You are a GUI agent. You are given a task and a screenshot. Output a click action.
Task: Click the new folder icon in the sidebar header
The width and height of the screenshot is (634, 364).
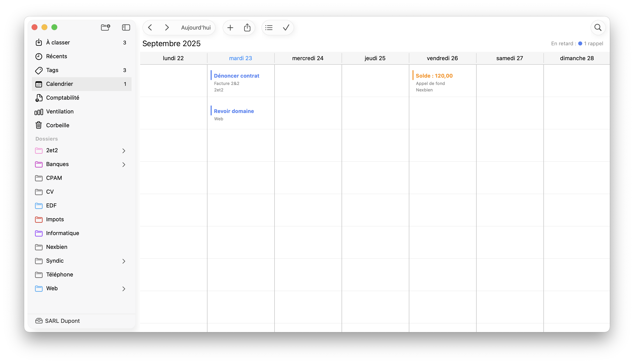(105, 27)
